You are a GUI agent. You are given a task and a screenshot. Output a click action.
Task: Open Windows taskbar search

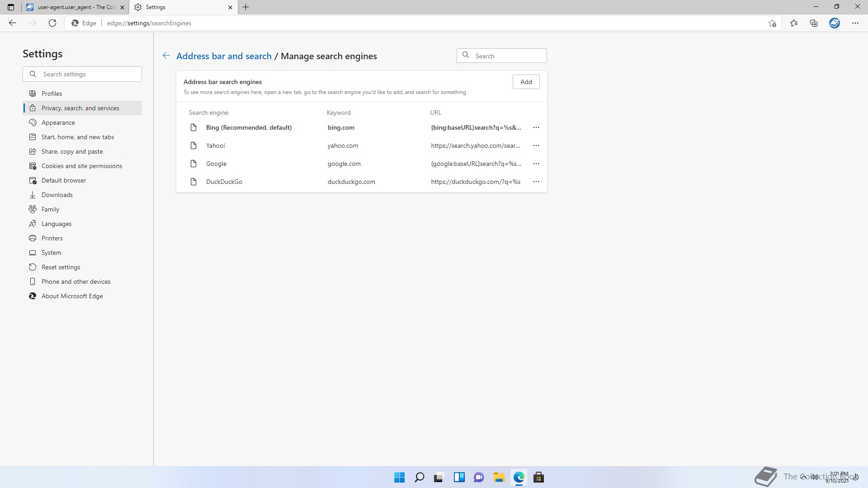click(x=420, y=477)
